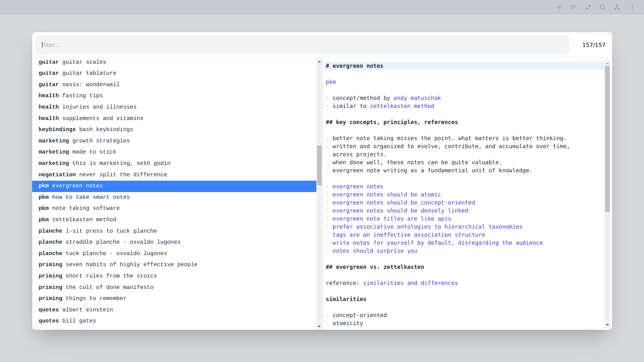Select 'priming things to remember' note
This screenshot has width=644, height=362.
(x=83, y=299)
